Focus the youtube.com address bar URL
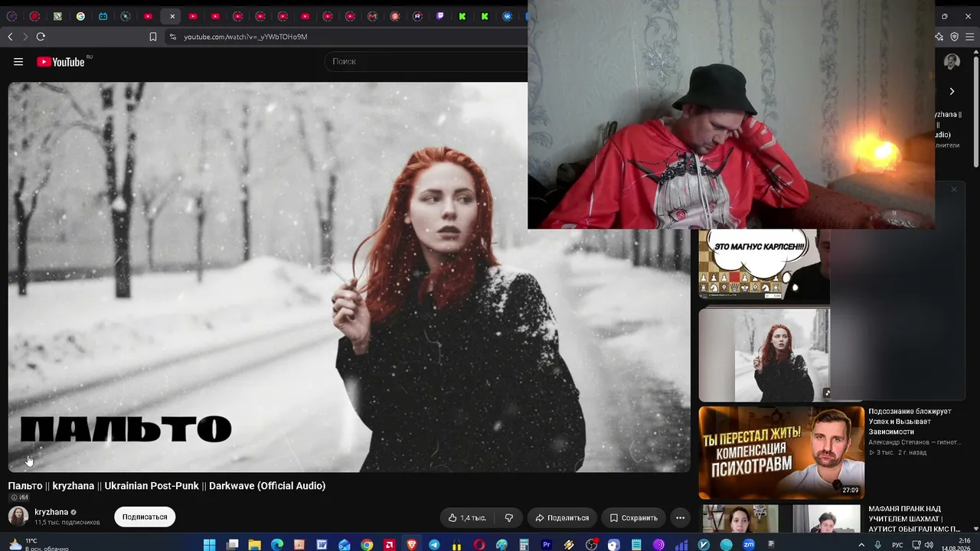The height and width of the screenshot is (551, 980). coord(245,37)
